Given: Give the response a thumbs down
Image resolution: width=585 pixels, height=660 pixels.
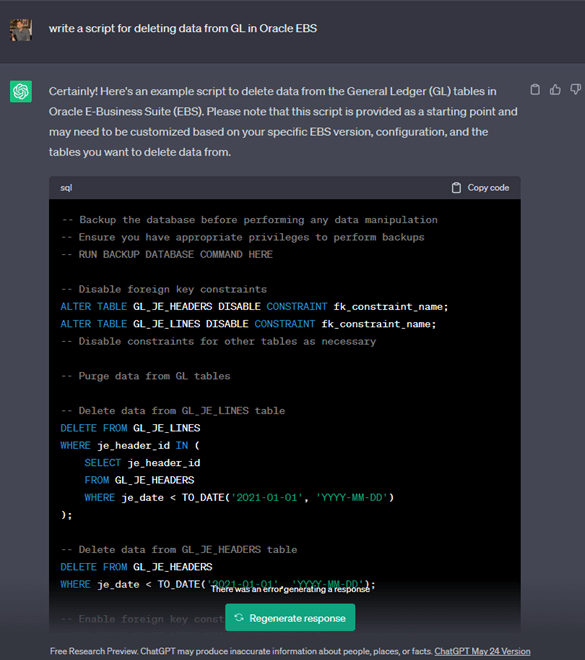Looking at the screenshot, I should pos(575,89).
